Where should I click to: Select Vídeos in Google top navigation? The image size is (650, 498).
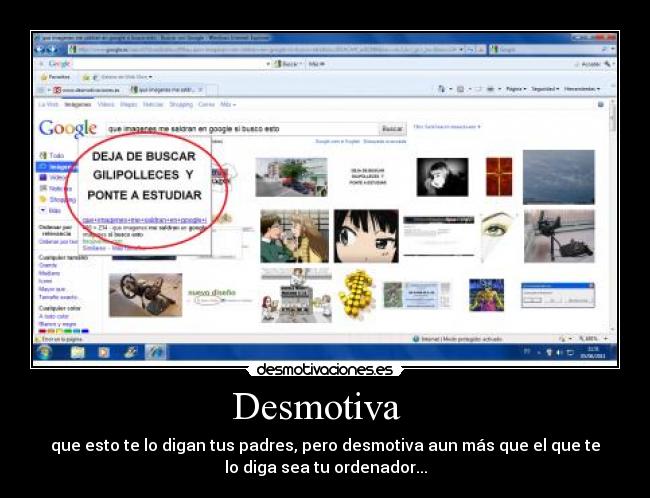[x=106, y=104]
